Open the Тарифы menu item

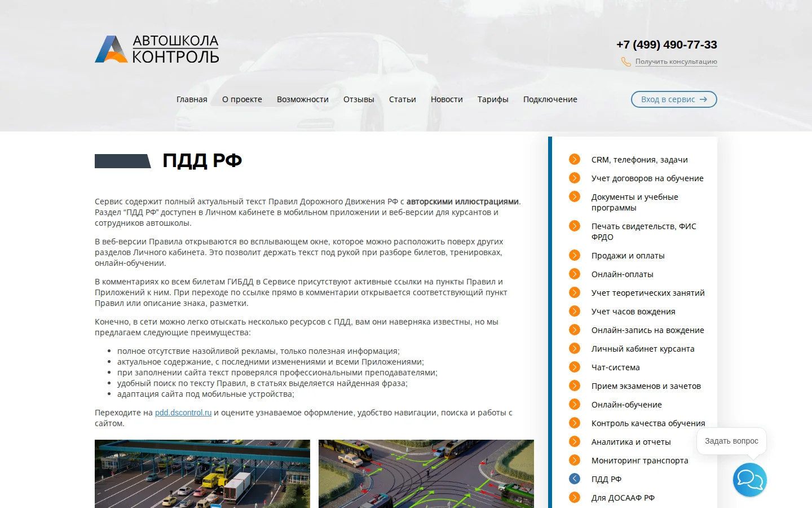pyautogui.click(x=493, y=99)
